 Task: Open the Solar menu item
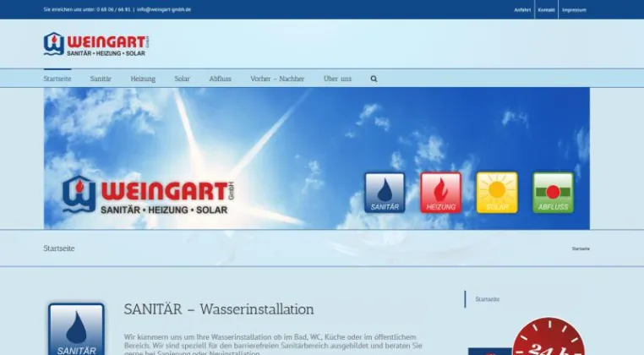pyautogui.click(x=182, y=79)
